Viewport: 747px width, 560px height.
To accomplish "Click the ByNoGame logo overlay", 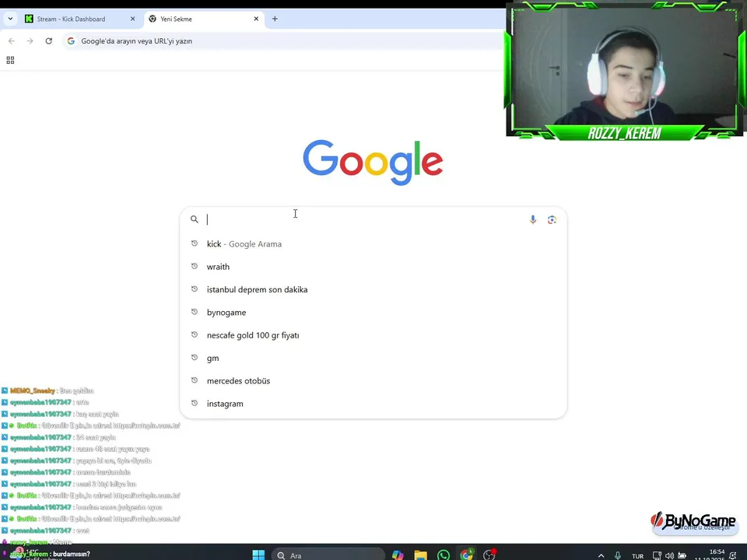I will pyautogui.click(x=693, y=523).
